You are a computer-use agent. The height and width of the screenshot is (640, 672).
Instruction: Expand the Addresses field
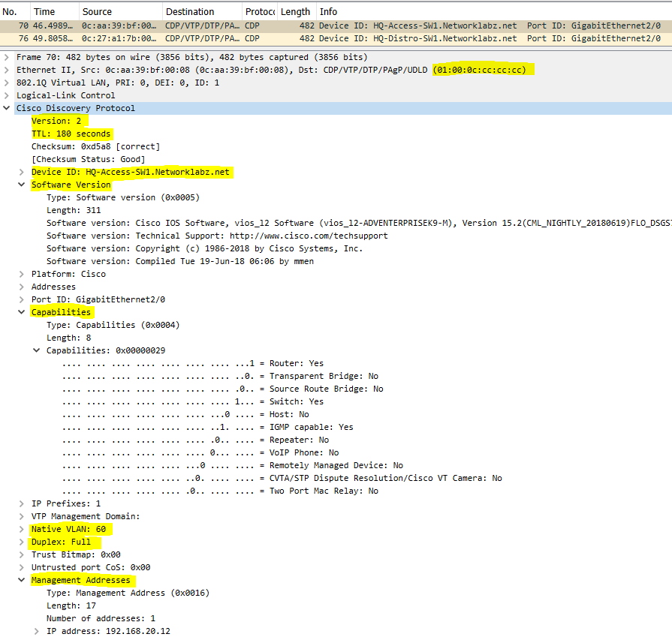[x=22, y=287]
